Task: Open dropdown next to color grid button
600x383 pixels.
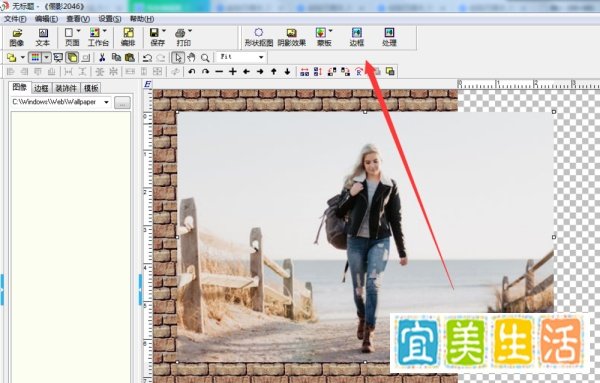Action: click(x=46, y=57)
